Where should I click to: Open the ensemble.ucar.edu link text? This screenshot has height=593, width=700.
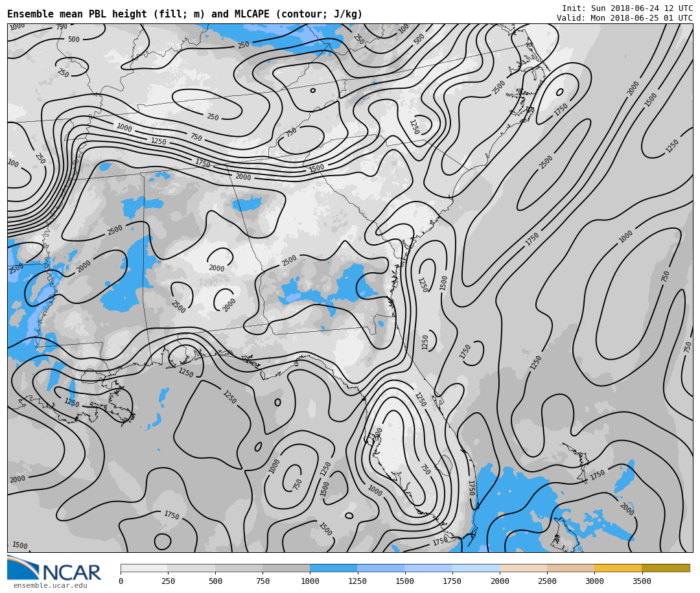[51, 585]
